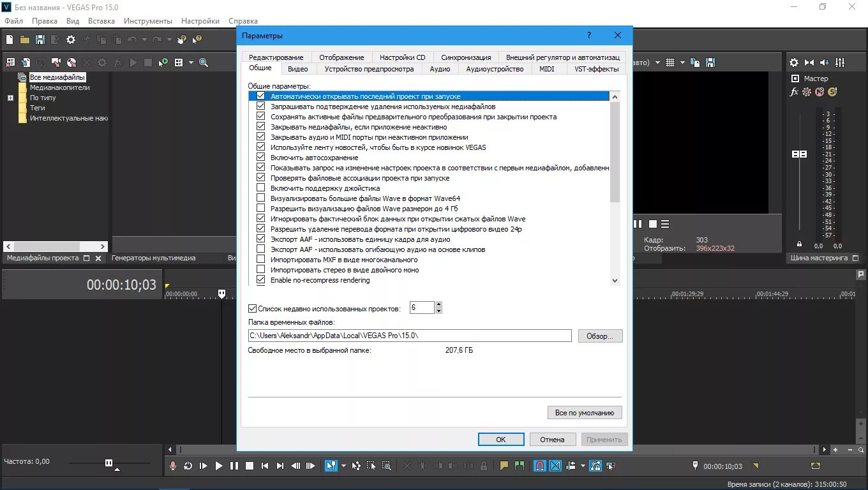868x490 pixels.
Task: Open the 'Видео' preferences tab
Action: [297, 69]
